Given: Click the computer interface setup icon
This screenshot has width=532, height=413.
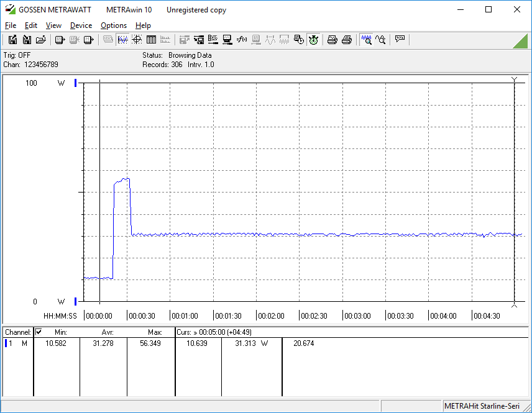Looking at the screenshot, I should 227,40.
